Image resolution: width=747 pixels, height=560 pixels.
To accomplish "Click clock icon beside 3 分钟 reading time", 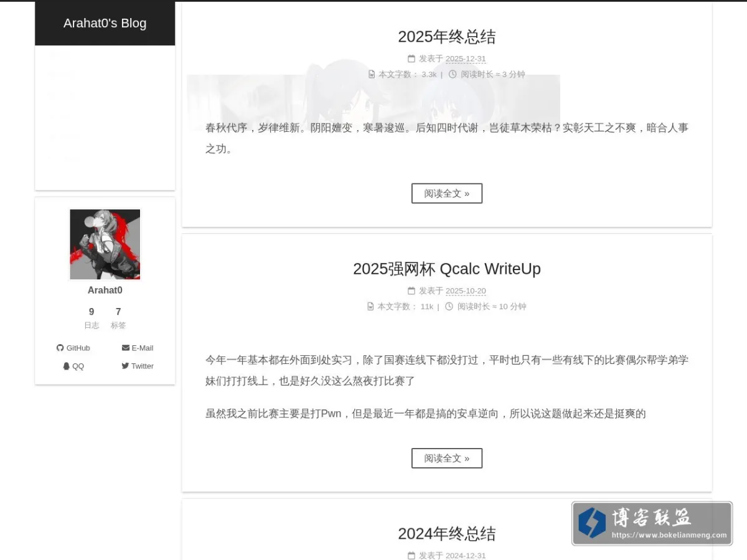I will 453,74.
